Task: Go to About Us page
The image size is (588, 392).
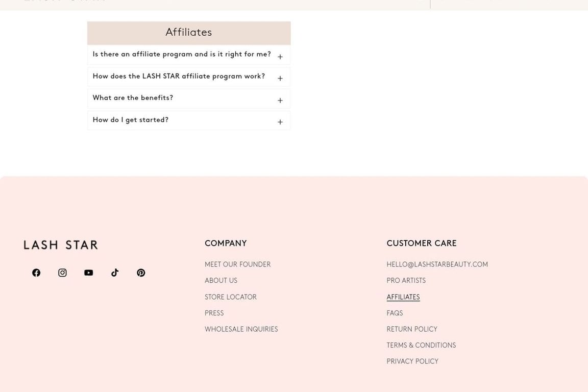Action: (221, 281)
